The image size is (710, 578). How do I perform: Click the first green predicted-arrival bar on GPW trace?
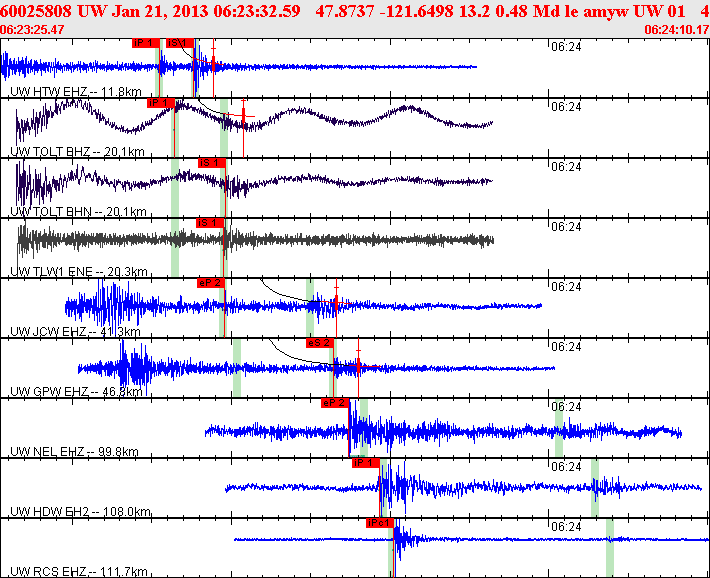click(x=237, y=368)
